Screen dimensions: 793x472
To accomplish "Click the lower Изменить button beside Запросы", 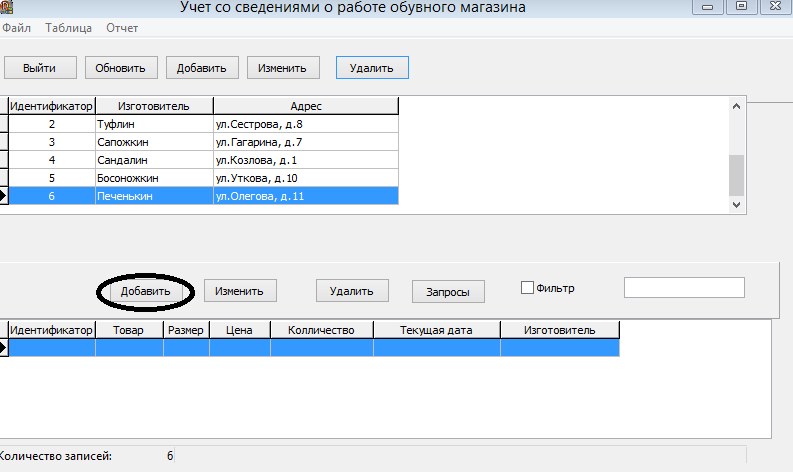I will coord(240,291).
